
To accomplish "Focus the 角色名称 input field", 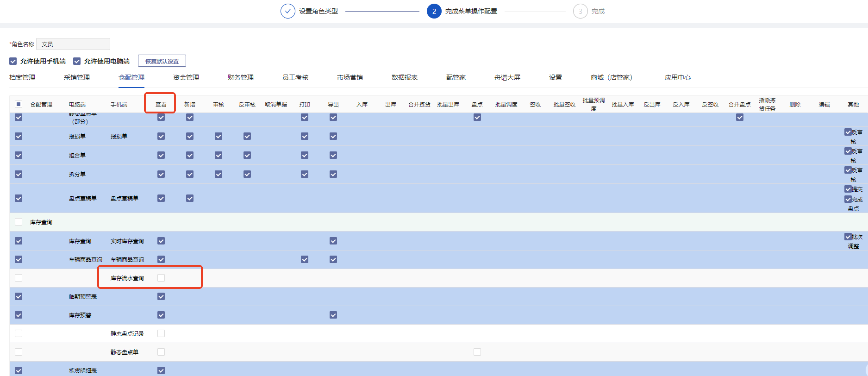I will (x=73, y=44).
